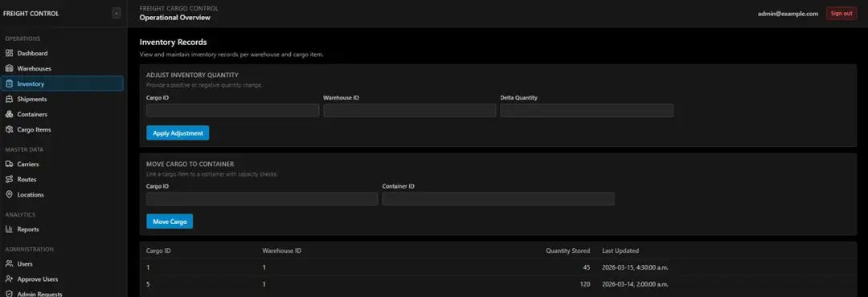The width and height of the screenshot is (868, 297).
Task: Collapse the Freight Control sidebar
Action: click(x=117, y=14)
